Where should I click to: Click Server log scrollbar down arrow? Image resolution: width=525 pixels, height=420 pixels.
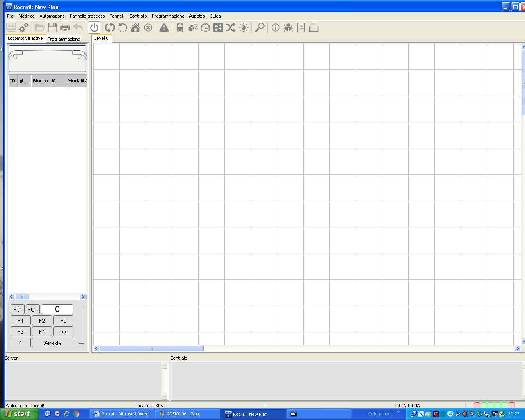coord(165,396)
